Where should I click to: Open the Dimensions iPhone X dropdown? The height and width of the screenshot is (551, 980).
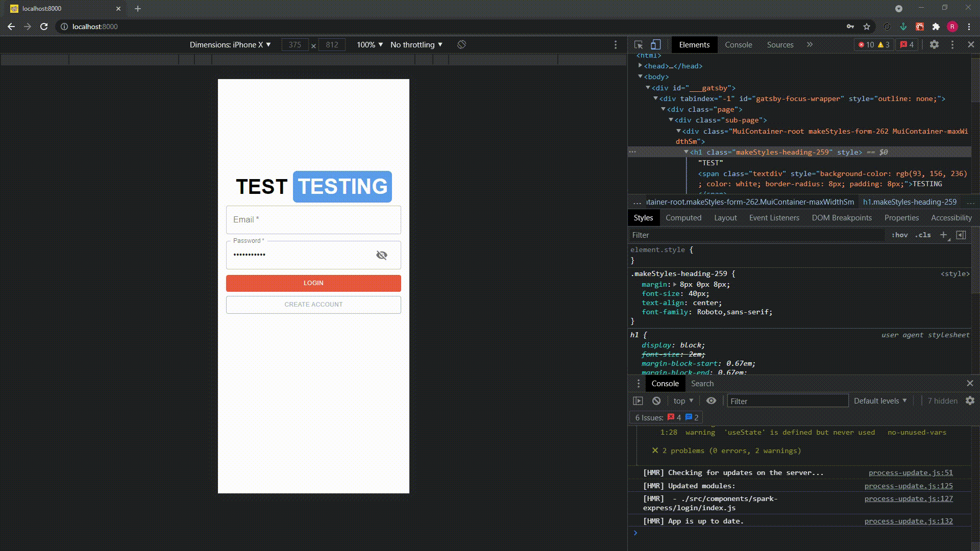pyautogui.click(x=230, y=45)
